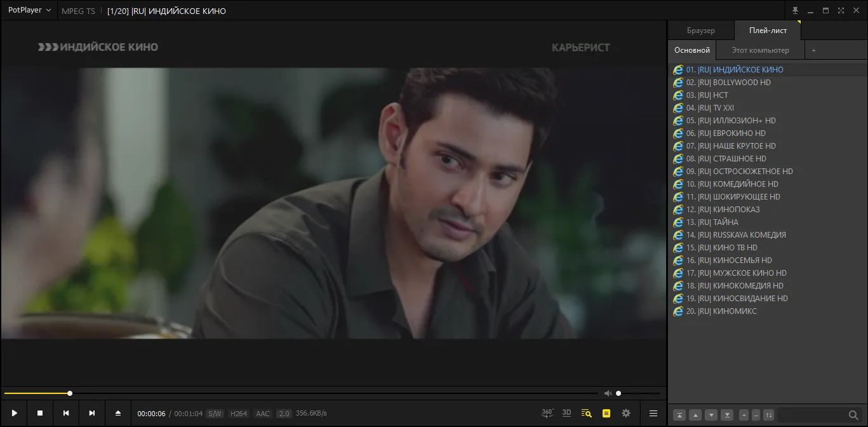Viewport: 868px width, 427px height.
Task: Open the Этот компьютер tab
Action: click(760, 50)
